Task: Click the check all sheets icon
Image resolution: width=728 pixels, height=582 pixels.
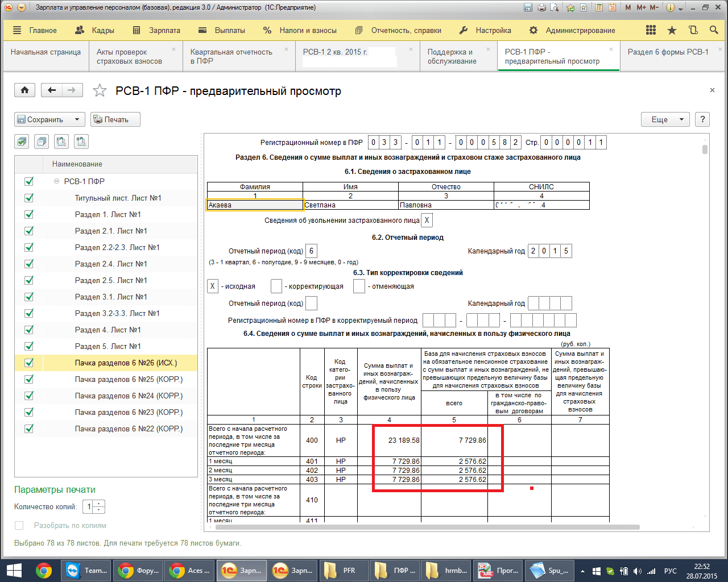Action: coord(22,142)
